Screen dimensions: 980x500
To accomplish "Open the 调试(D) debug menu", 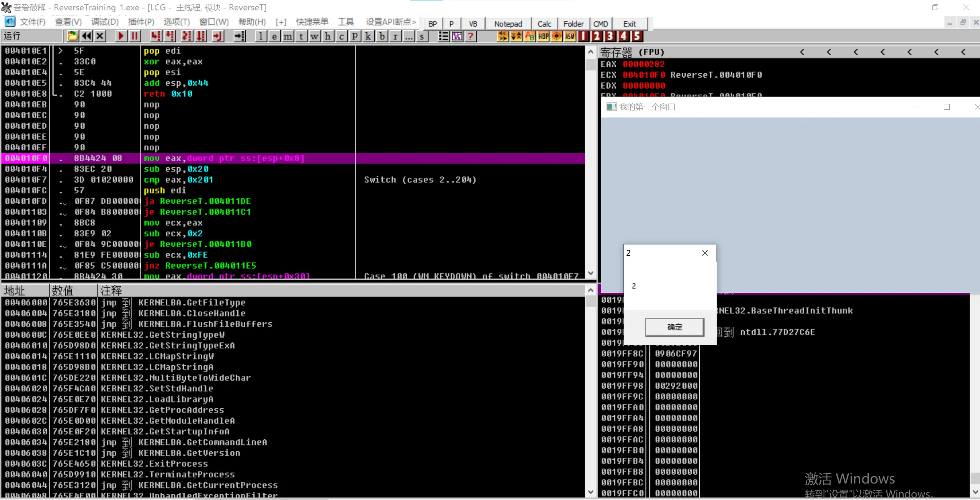I will (105, 22).
